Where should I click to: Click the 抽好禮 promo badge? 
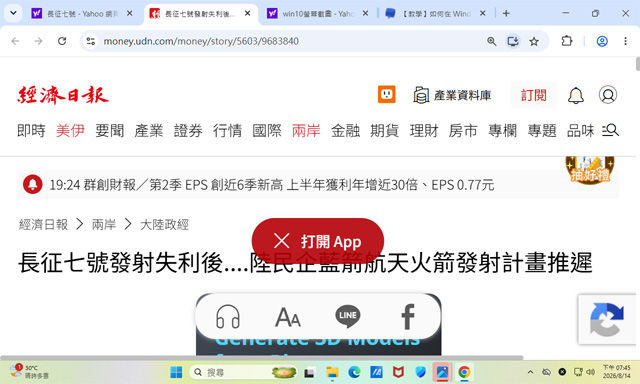(x=590, y=170)
